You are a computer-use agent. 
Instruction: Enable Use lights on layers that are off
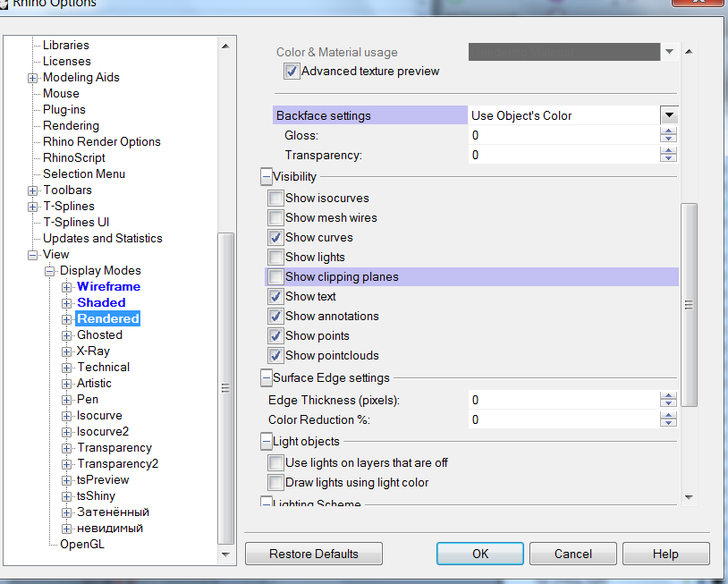pyautogui.click(x=275, y=463)
